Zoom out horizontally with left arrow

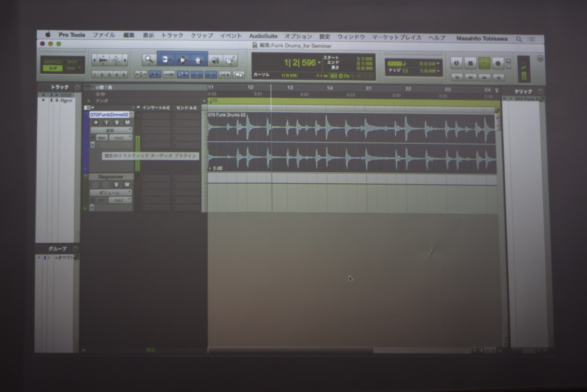point(94,60)
